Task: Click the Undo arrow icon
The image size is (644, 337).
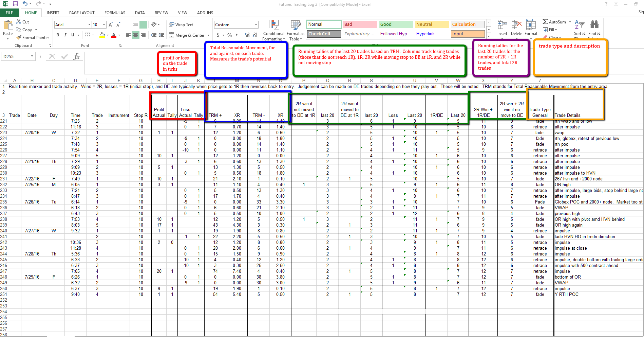Action: pos(25,4)
